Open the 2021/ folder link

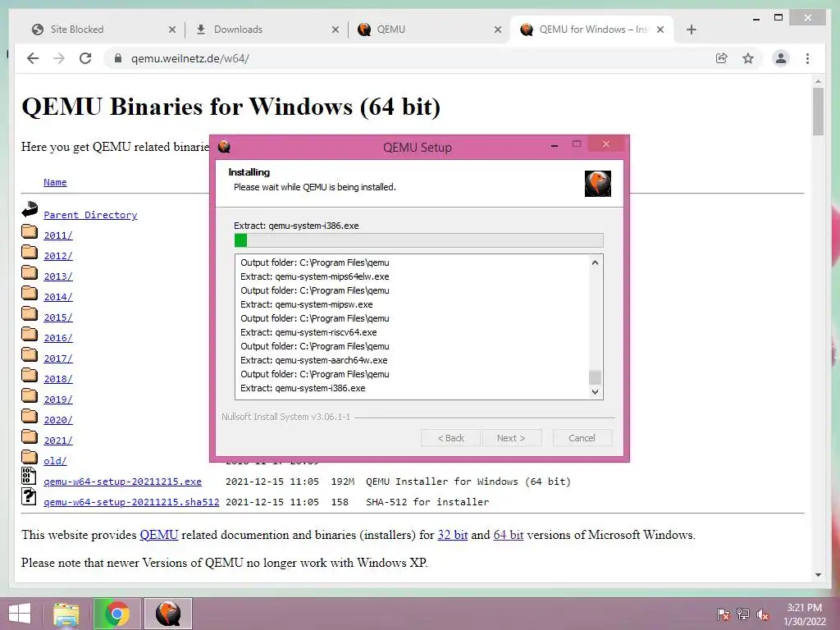pos(58,441)
